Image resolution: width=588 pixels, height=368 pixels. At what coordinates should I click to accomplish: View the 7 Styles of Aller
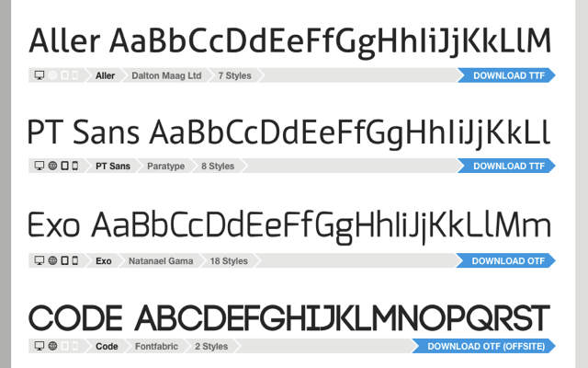235,75
